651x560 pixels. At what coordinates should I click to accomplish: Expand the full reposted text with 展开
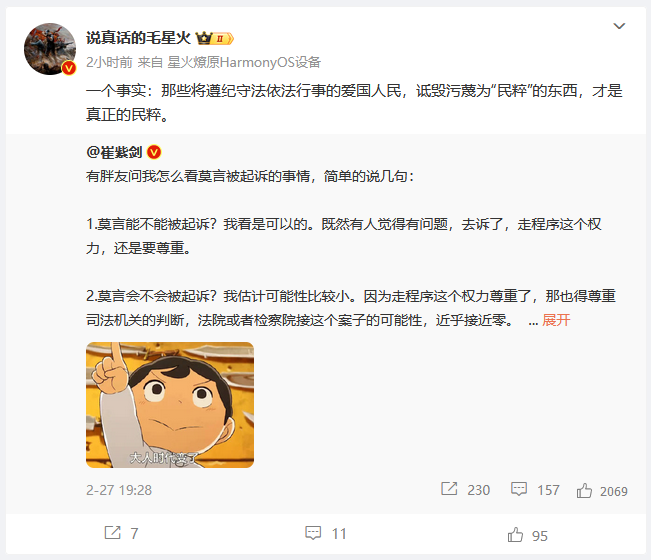pyautogui.click(x=556, y=320)
